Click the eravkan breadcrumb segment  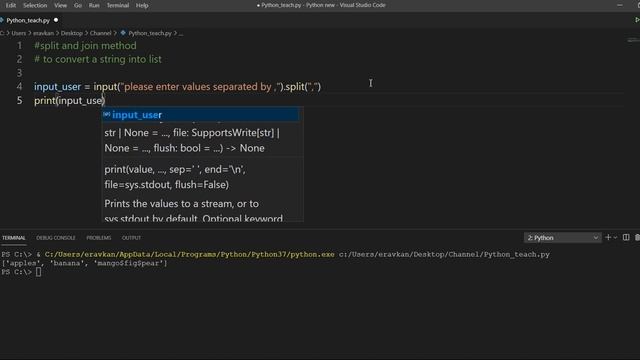click(43, 33)
